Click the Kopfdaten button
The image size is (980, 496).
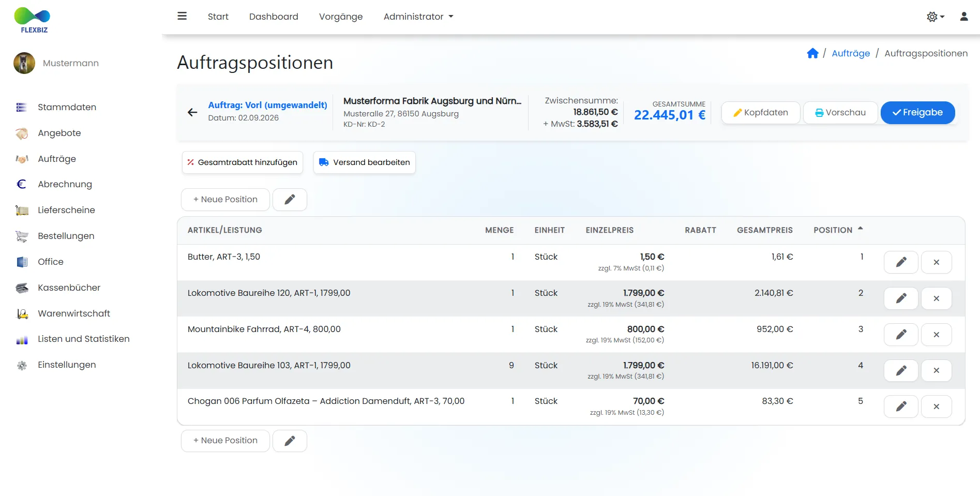[761, 113]
